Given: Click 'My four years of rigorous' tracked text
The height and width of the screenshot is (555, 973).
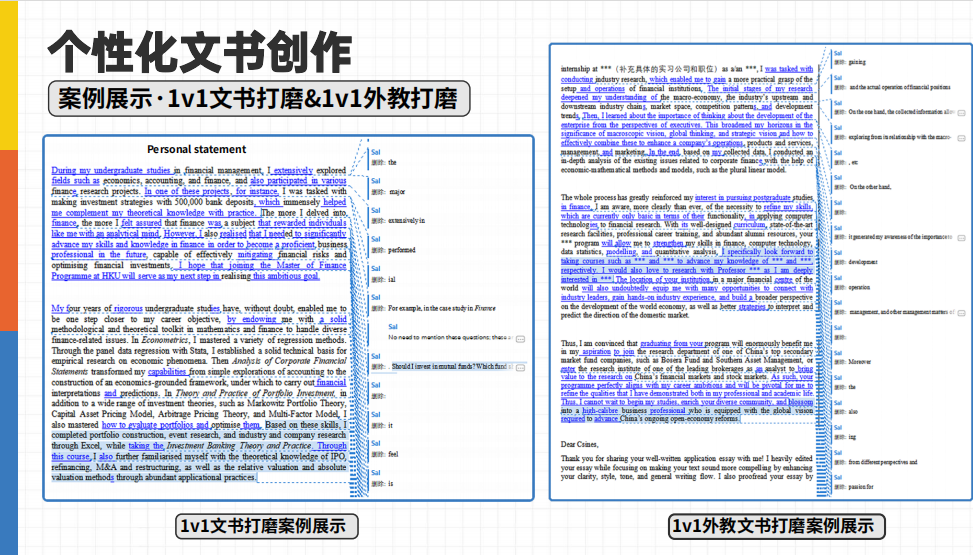Looking at the screenshot, I should click(97, 309).
